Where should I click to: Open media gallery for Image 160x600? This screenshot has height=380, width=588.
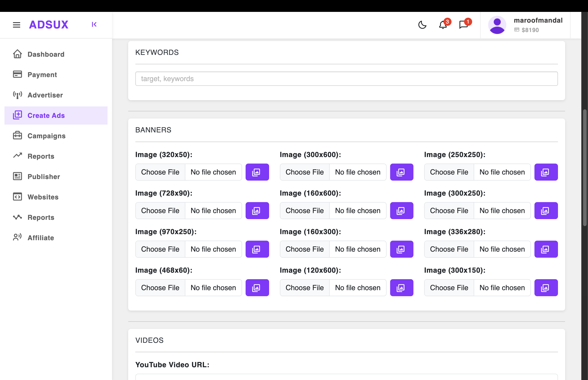(x=402, y=210)
